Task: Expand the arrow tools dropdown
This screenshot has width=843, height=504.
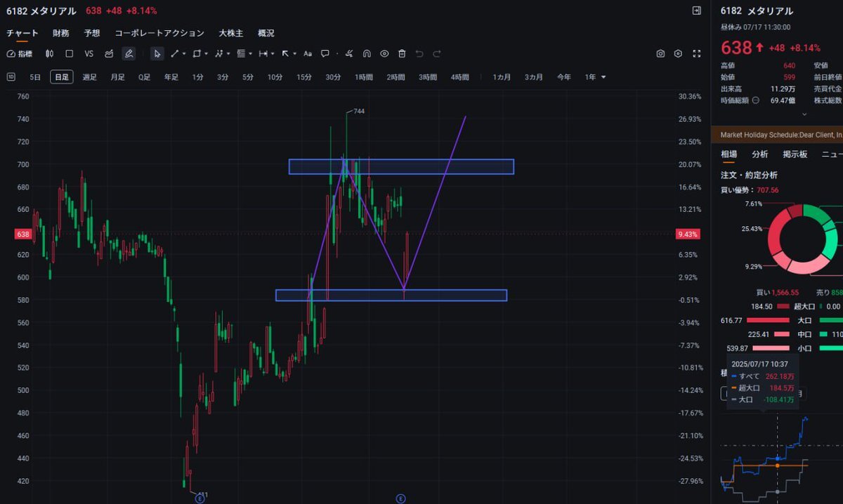Action: (294, 53)
